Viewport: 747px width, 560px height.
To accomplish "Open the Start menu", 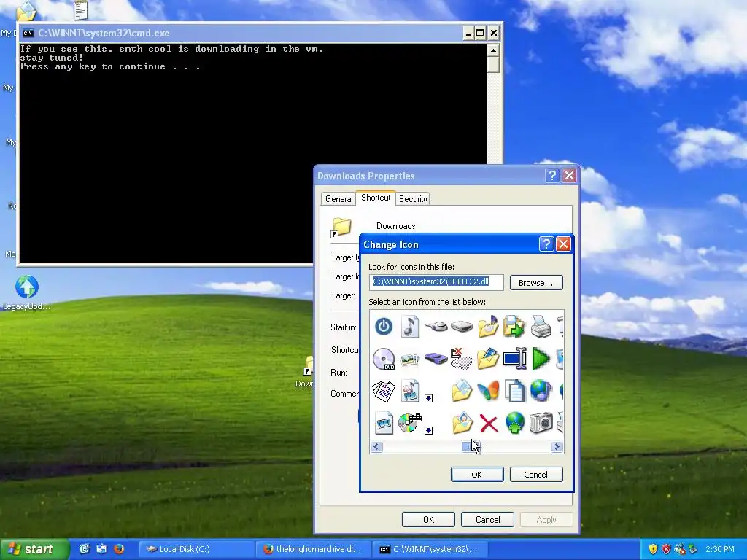I will (x=34, y=549).
